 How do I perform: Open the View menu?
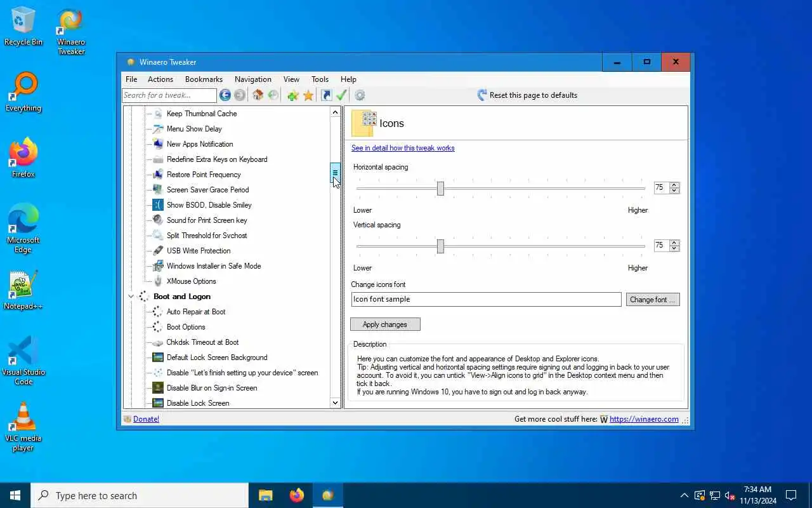(x=291, y=79)
